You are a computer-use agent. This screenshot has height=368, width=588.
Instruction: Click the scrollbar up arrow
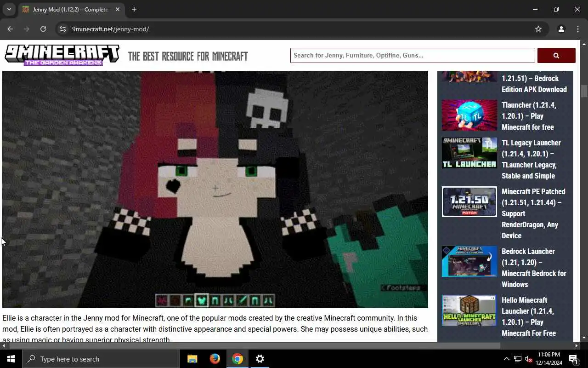pyautogui.click(x=584, y=44)
